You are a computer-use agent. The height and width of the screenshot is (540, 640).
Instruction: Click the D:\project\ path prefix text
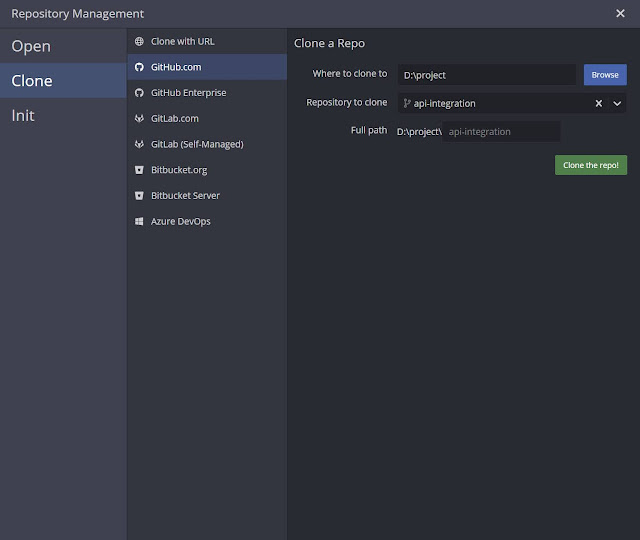point(419,132)
